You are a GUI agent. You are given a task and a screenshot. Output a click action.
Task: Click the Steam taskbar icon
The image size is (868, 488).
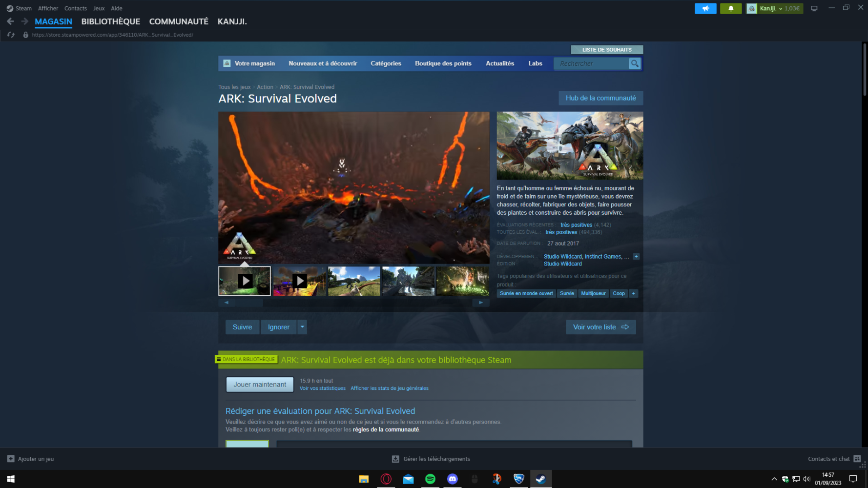(541, 479)
